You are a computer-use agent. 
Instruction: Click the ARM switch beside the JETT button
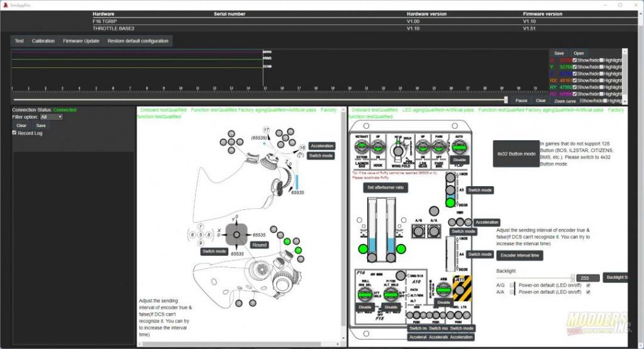coord(443,290)
